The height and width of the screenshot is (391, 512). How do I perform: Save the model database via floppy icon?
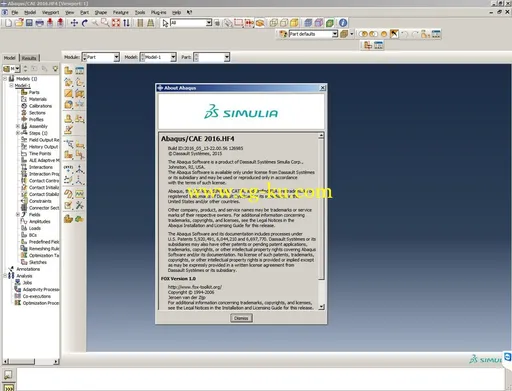pyautogui.click(x=29, y=23)
